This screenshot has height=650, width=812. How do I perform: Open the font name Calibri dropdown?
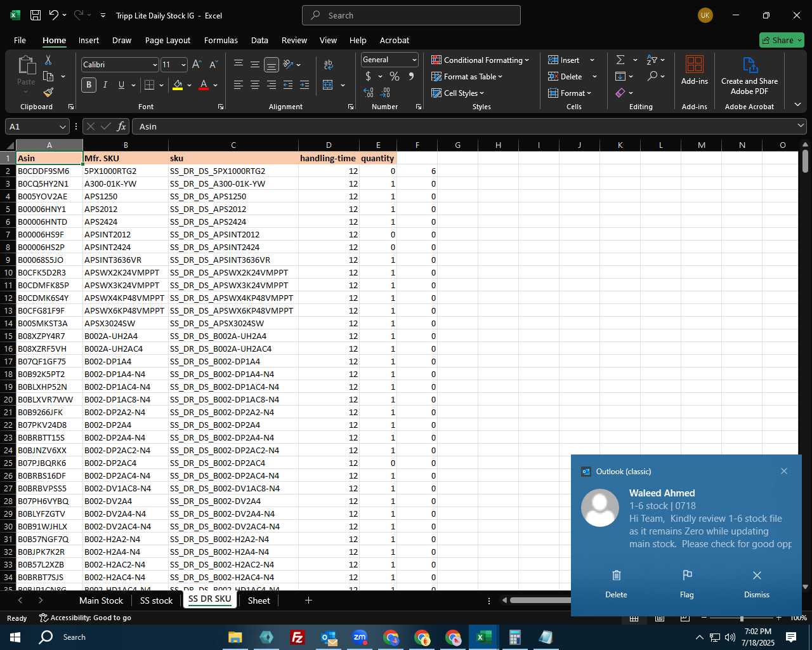[155, 65]
